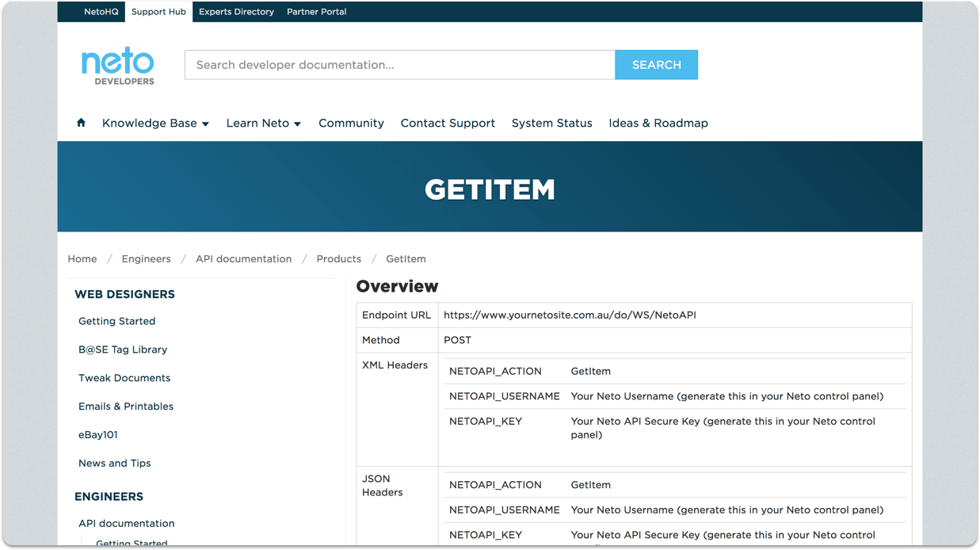Open News and Tips sidebar link
Screen dimensions: 980x550
(x=114, y=464)
